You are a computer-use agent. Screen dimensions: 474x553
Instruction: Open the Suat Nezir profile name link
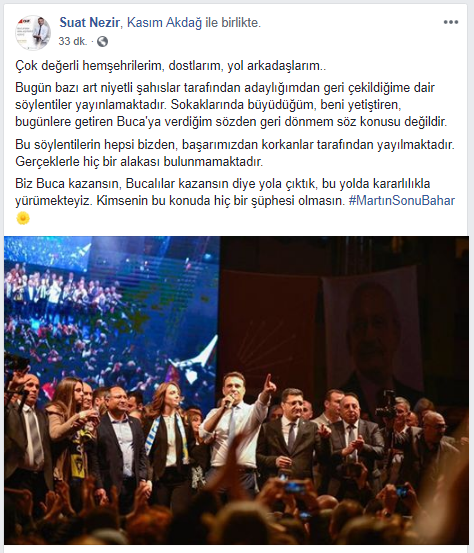pos(89,23)
